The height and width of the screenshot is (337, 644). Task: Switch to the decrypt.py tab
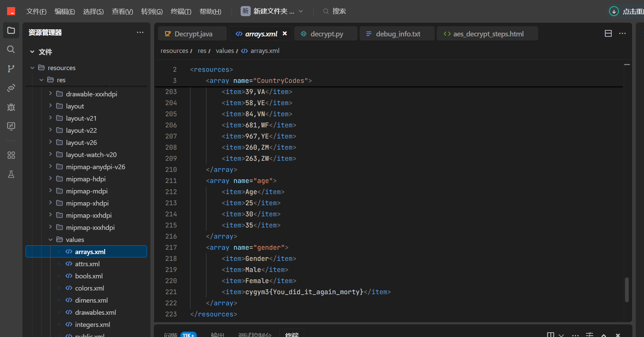(326, 34)
